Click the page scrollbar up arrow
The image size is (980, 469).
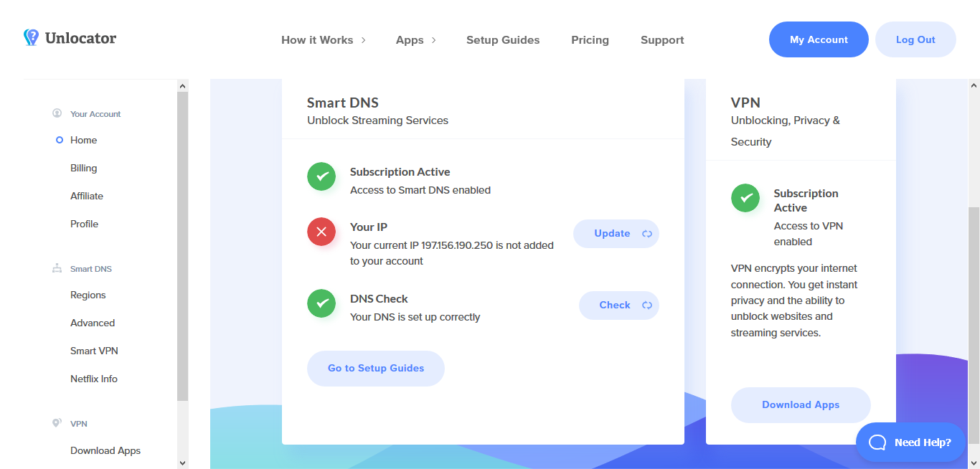(974, 85)
